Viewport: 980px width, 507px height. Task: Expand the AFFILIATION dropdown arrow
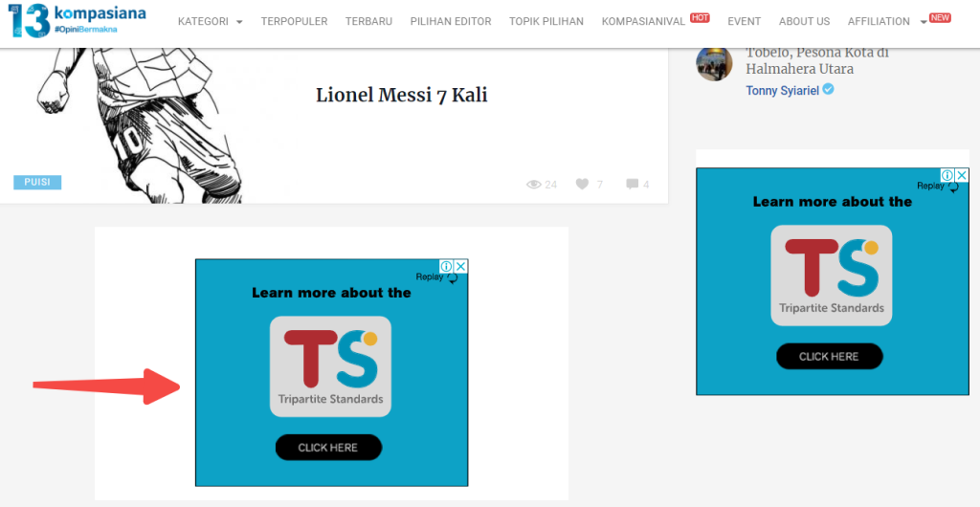click(x=924, y=22)
